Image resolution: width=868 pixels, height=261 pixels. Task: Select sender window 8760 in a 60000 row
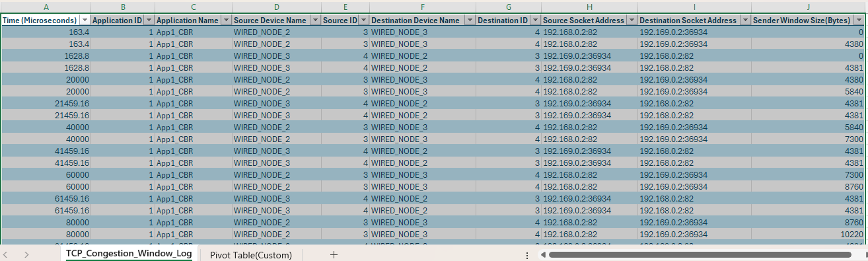tap(809, 186)
